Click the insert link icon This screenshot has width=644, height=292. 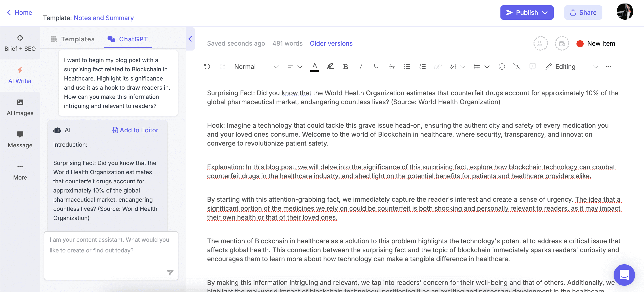438,66
